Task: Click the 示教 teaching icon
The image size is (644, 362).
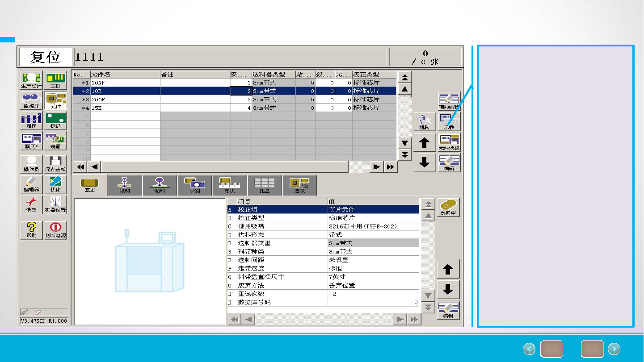Action: click(449, 121)
